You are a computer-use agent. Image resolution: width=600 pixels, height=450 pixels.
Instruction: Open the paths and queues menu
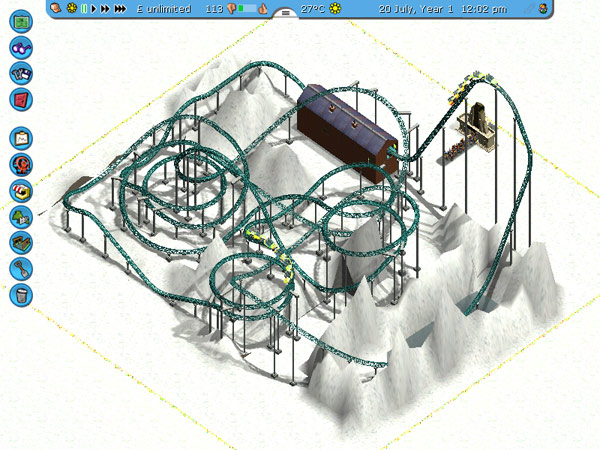[x=21, y=243]
